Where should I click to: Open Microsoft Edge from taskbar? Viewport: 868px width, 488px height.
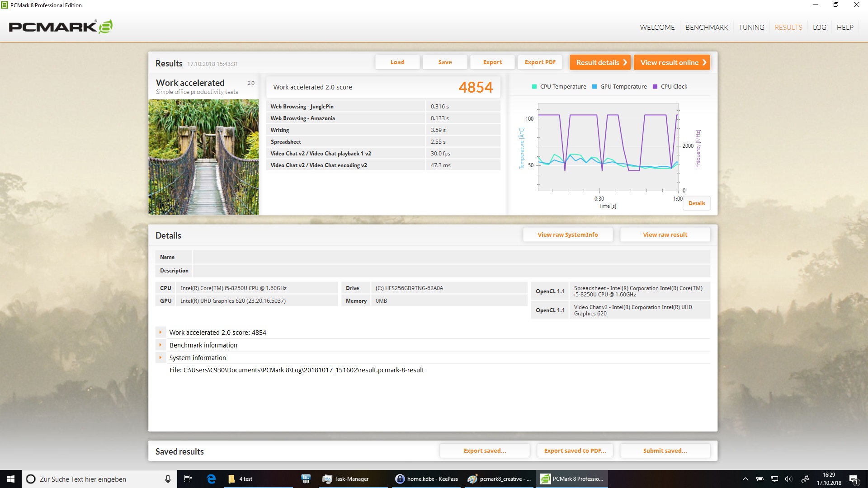[211, 479]
